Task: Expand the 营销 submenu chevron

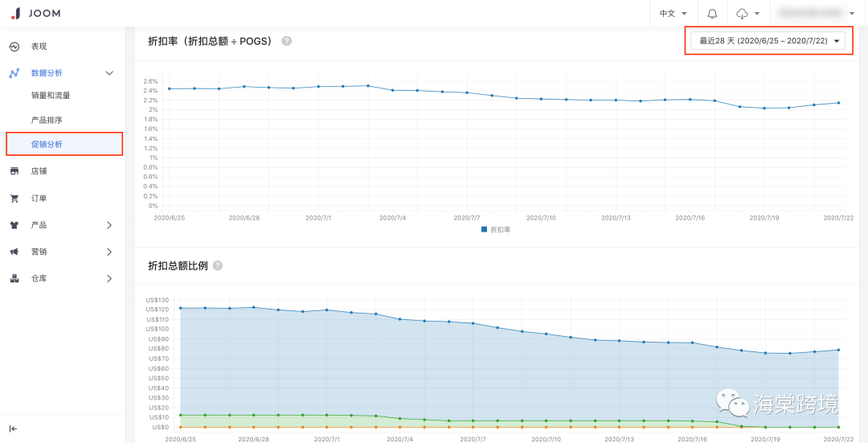Action: pyautogui.click(x=109, y=252)
